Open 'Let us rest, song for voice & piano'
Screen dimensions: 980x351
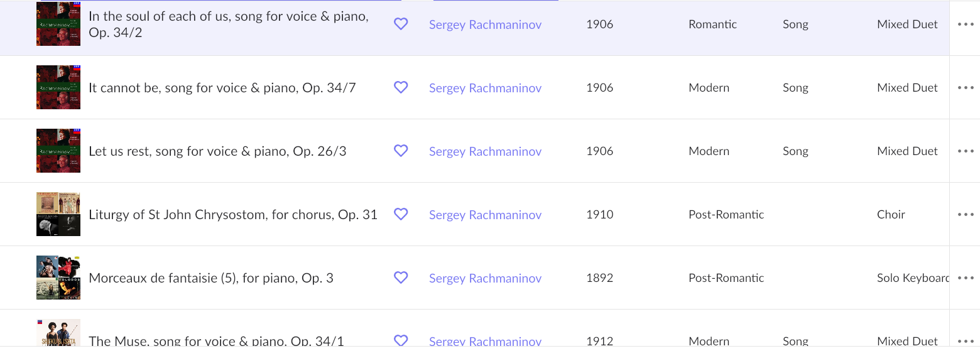click(217, 151)
